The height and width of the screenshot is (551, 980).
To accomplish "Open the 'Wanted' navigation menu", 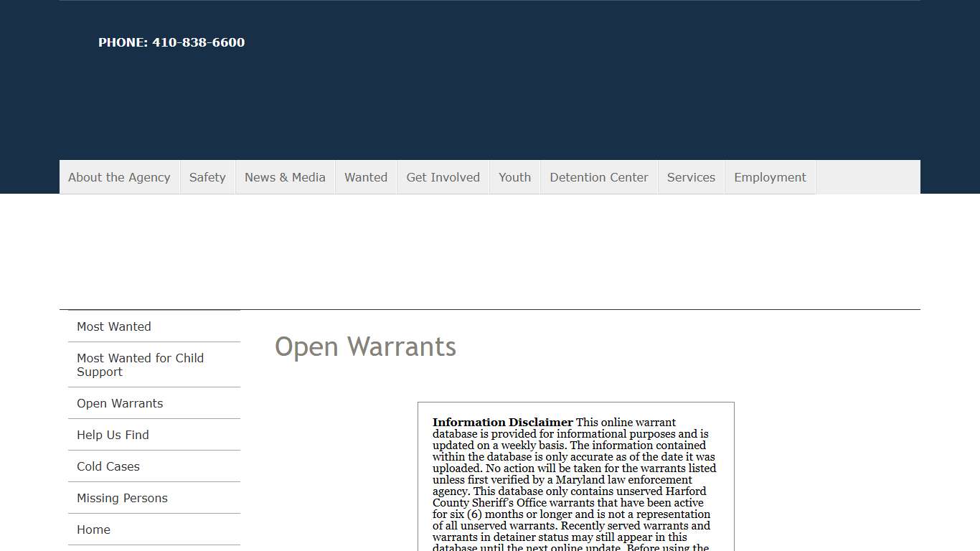I will tap(366, 176).
